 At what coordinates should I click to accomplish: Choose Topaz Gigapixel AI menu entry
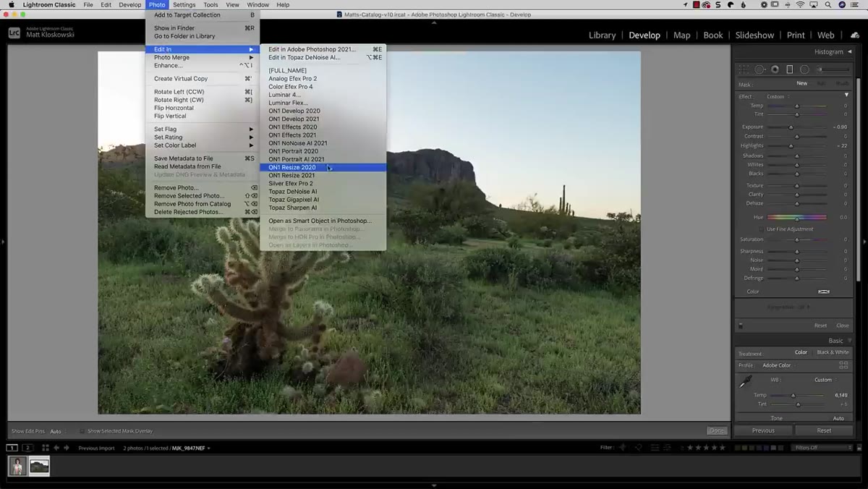323,200
